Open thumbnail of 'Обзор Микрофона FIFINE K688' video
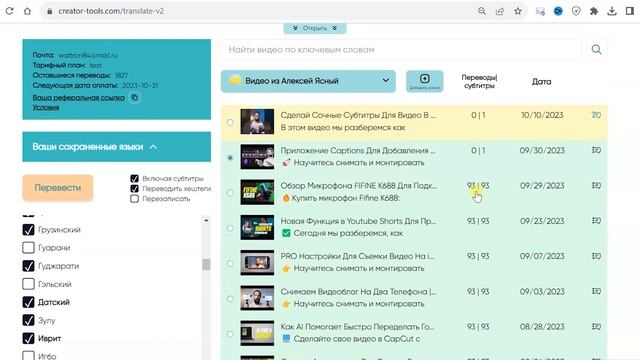 (257, 192)
